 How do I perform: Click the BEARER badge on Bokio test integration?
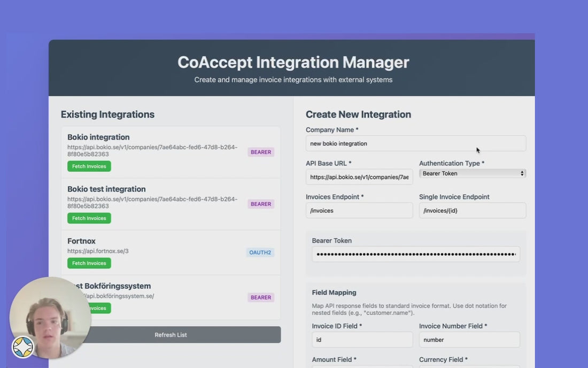[x=261, y=204]
